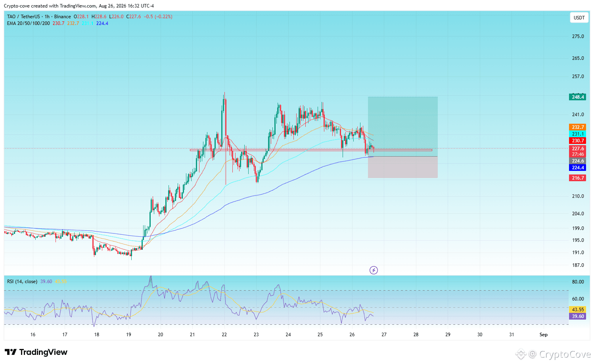
Task: Click the "Crypto-cove created with TradingView.com" header text
Action: [x=50, y=6]
